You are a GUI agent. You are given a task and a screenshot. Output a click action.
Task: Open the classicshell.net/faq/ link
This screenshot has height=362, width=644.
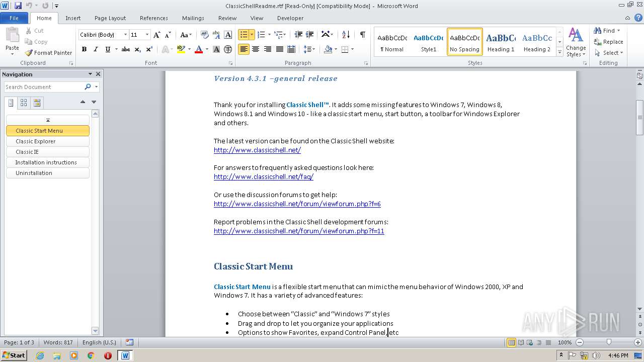pos(264,176)
